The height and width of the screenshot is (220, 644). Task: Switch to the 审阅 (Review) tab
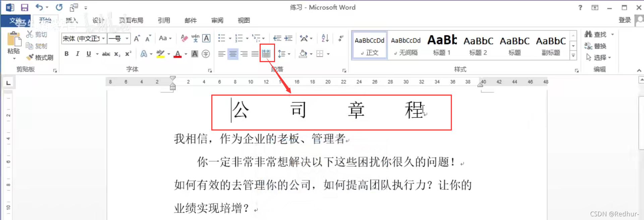click(217, 20)
